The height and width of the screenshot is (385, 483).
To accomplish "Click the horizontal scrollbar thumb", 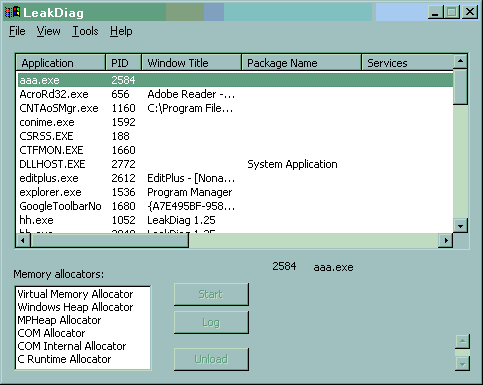I will click(110, 240).
